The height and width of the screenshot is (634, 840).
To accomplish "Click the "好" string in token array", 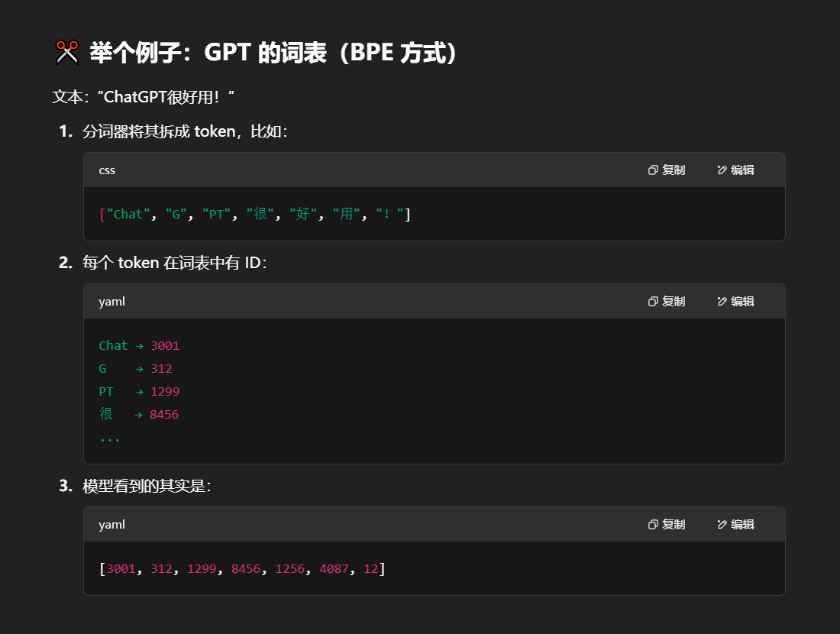I will pos(303,215).
